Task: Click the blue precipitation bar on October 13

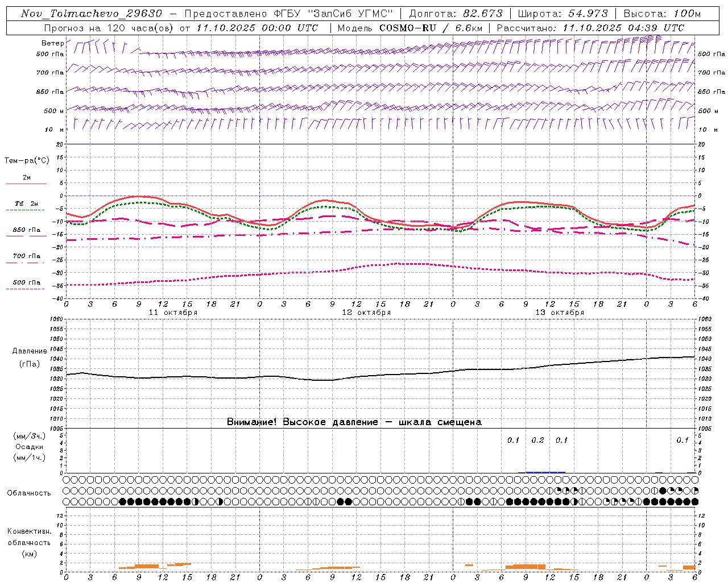Action: [541, 472]
